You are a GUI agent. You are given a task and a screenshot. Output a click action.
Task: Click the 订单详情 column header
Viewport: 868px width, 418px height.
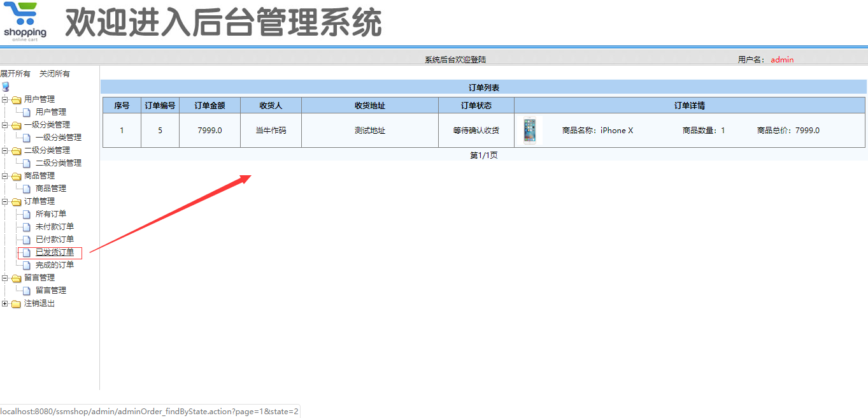690,106
